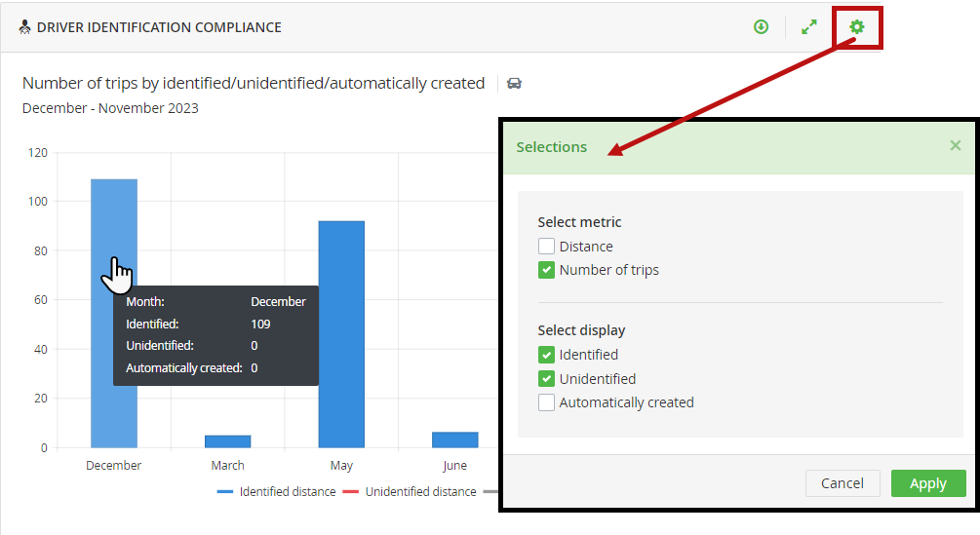Open the settings gear icon
Viewport: 980px width, 535px height.
857,27
